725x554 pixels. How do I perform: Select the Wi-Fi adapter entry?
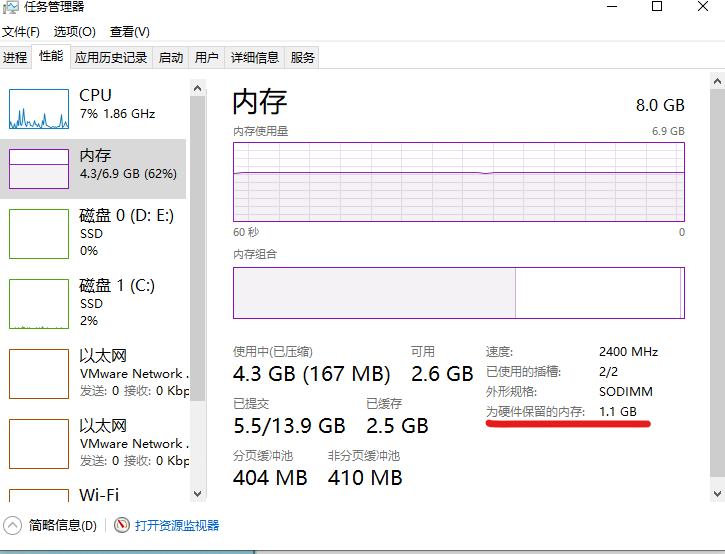point(93,492)
